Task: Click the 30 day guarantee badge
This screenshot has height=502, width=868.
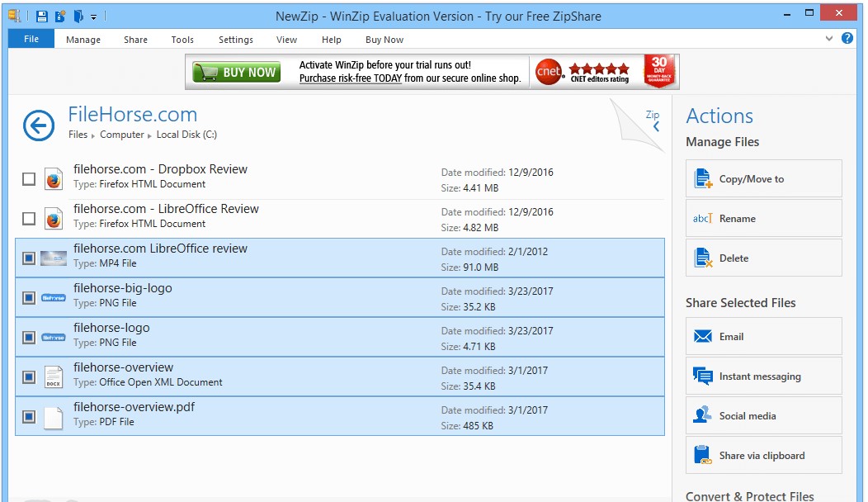Action: (x=658, y=70)
